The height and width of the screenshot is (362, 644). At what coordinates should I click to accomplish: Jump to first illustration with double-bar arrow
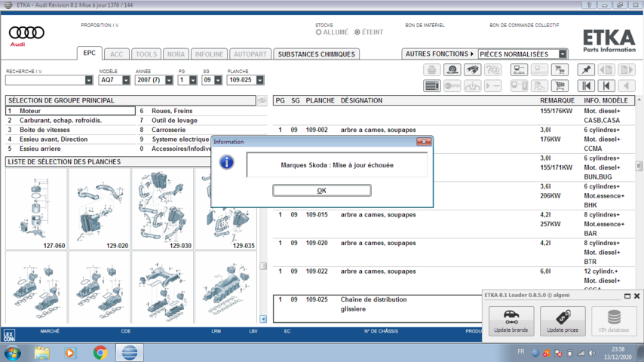pos(586,86)
